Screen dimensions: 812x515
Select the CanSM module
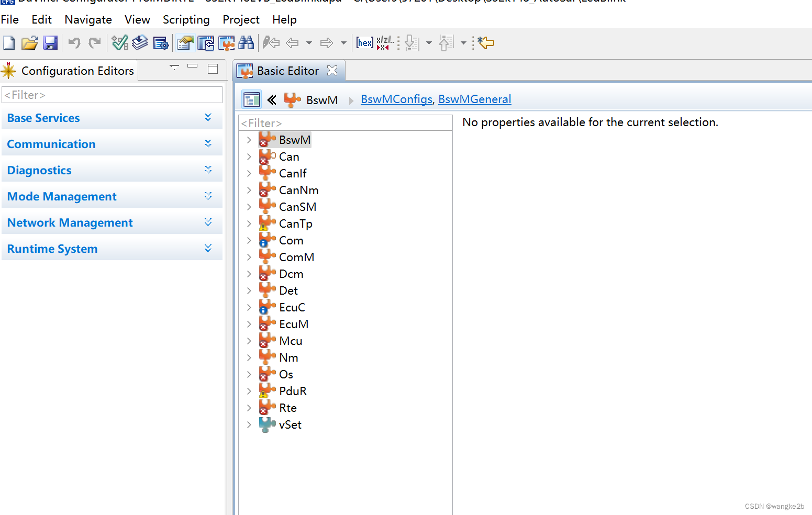point(297,207)
